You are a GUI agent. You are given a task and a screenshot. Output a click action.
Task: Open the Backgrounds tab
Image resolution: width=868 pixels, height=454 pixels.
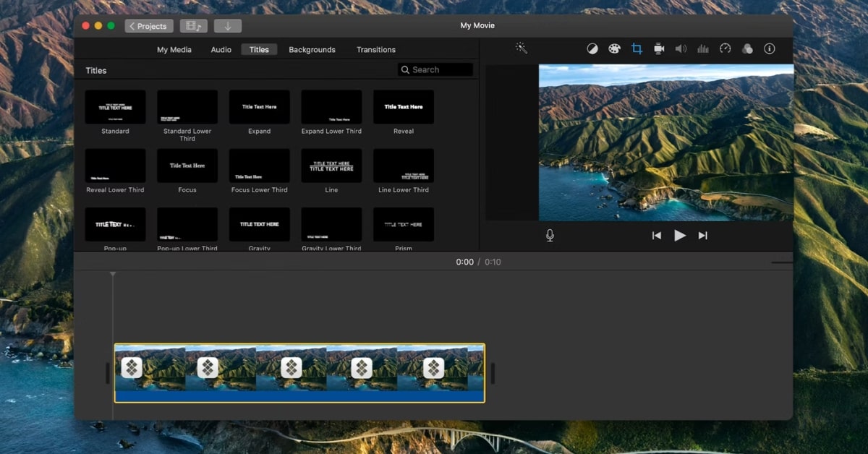pyautogui.click(x=312, y=50)
